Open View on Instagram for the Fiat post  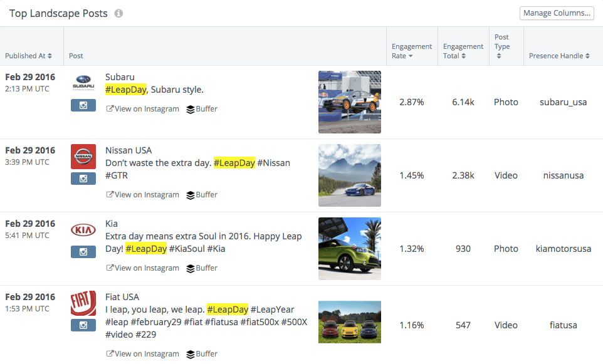click(x=143, y=354)
